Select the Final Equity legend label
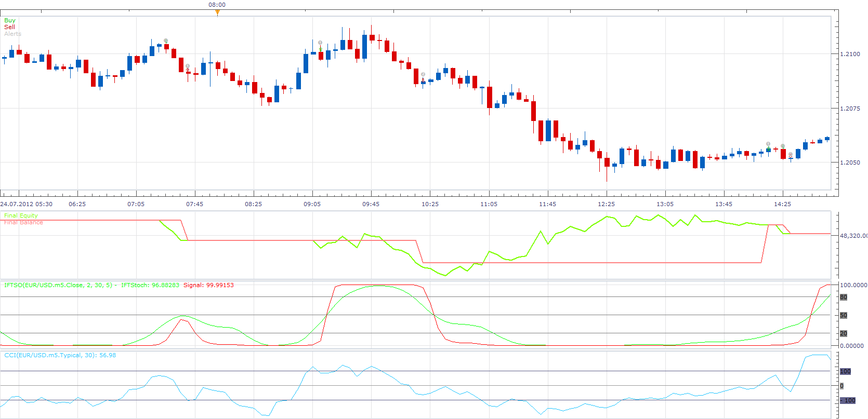 (21, 215)
